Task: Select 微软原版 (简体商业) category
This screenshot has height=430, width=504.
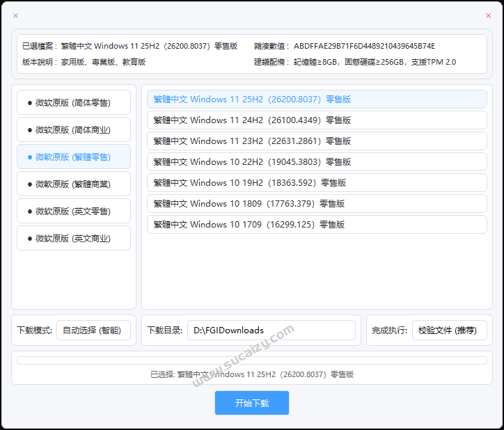Action: tap(74, 129)
